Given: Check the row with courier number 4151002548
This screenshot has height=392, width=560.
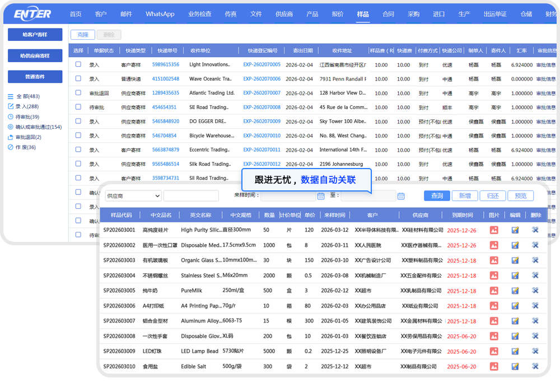Looking at the screenshot, I should [78, 78].
